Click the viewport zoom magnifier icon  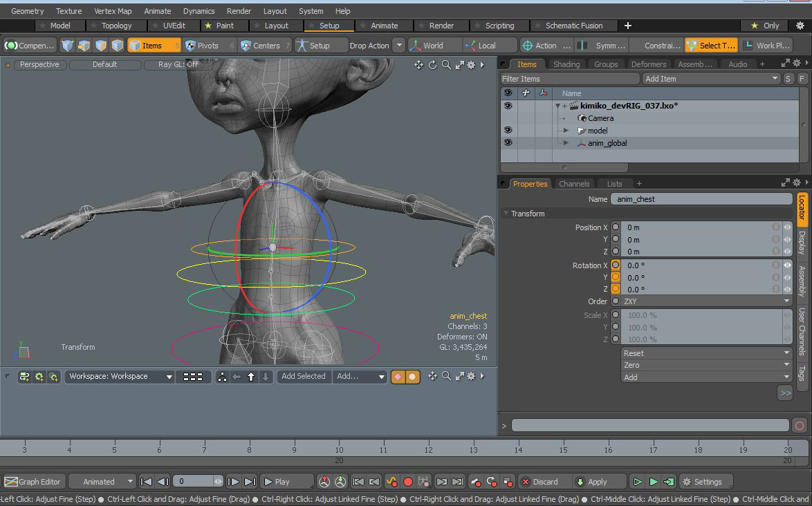pos(446,65)
